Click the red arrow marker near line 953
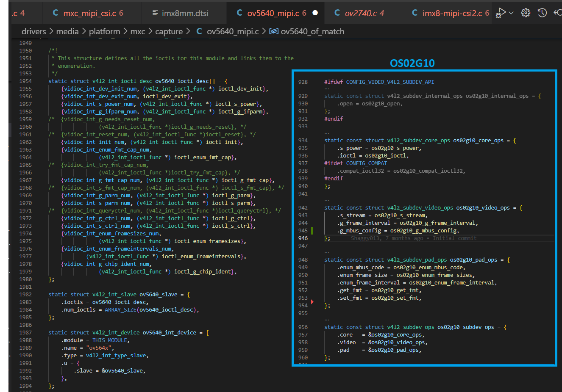562x392 pixels. (x=312, y=302)
